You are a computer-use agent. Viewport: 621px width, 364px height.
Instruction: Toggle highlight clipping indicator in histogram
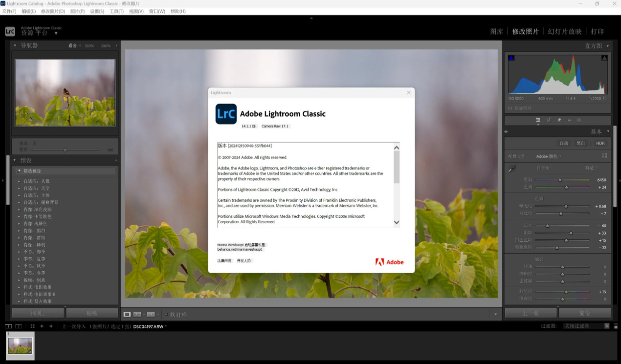[604, 58]
